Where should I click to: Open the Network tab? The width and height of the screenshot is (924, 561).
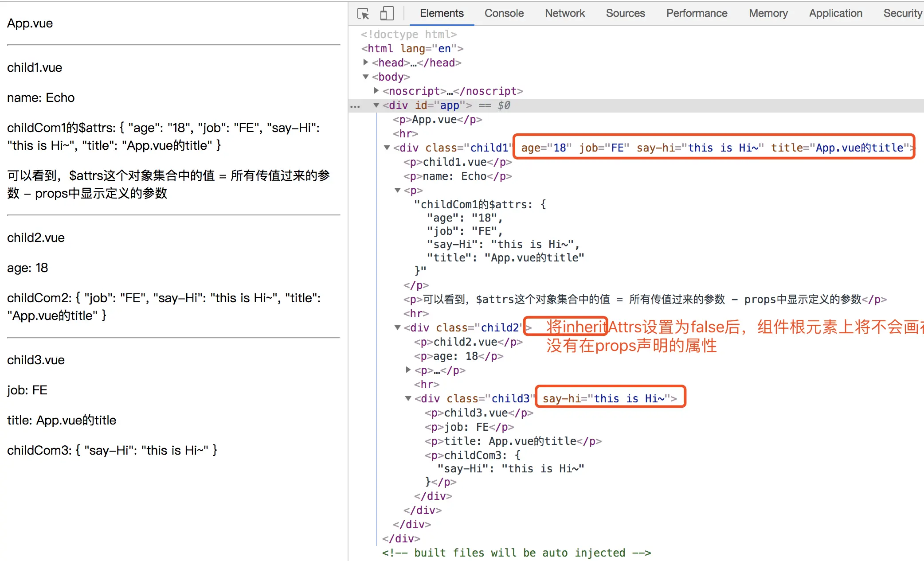564,13
